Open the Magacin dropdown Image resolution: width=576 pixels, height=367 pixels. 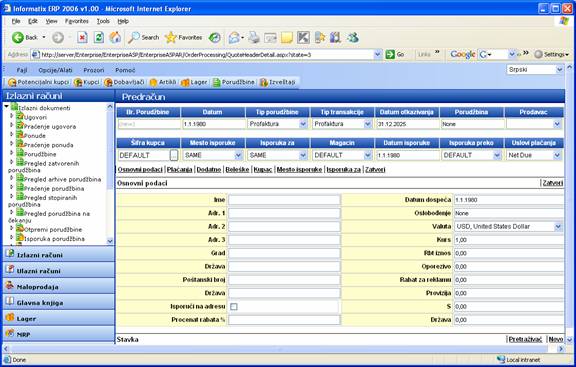click(x=368, y=155)
